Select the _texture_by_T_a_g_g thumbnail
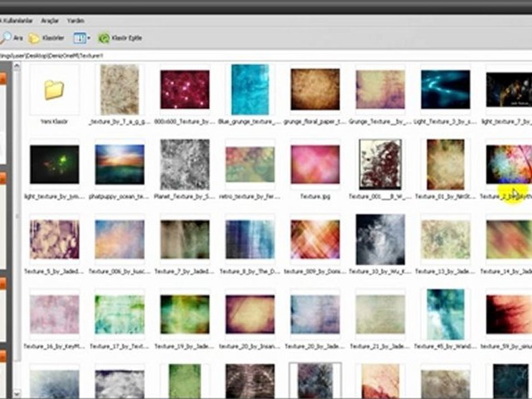The width and height of the screenshot is (532, 399). [x=120, y=90]
